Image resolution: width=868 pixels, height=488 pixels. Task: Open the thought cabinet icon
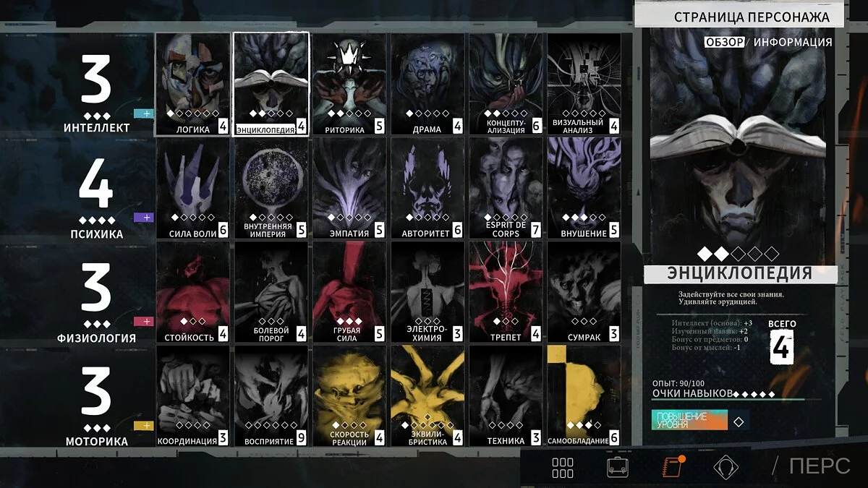pos(726,468)
